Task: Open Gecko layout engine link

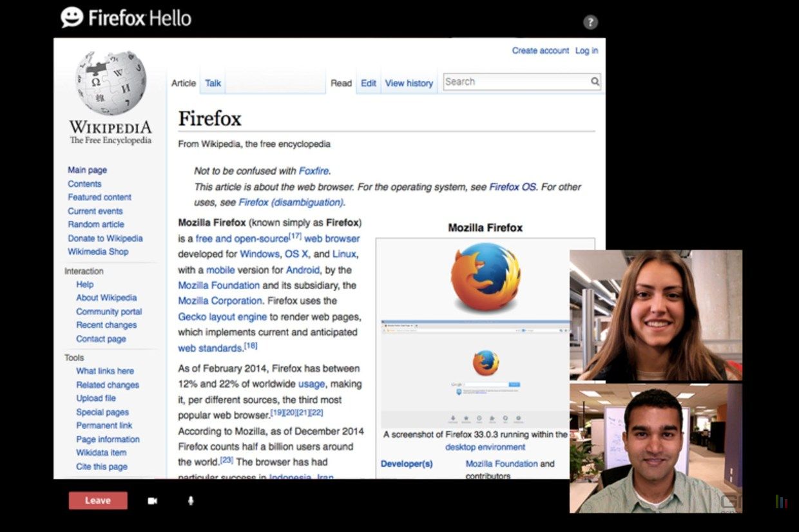Action: [x=222, y=317]
